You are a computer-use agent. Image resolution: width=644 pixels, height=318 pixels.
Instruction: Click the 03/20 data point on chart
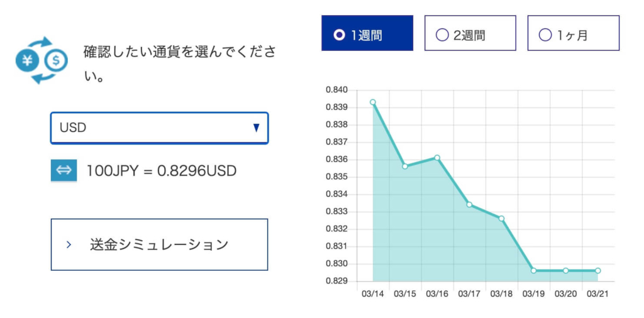pyautogui.click(x=565, y=270)
